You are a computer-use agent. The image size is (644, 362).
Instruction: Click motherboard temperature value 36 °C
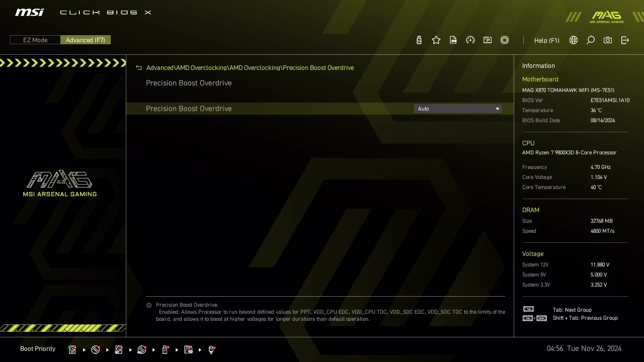click(x=596, y=111)
